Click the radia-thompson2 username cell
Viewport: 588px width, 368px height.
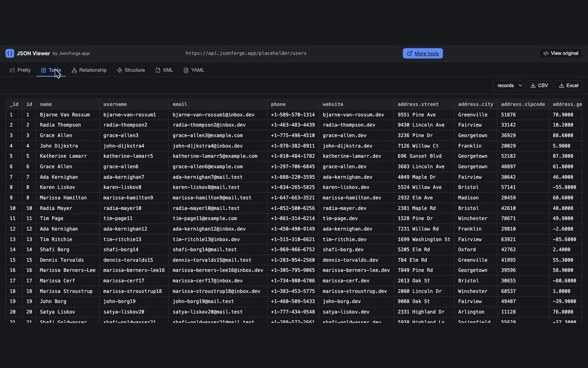[134, 125]
